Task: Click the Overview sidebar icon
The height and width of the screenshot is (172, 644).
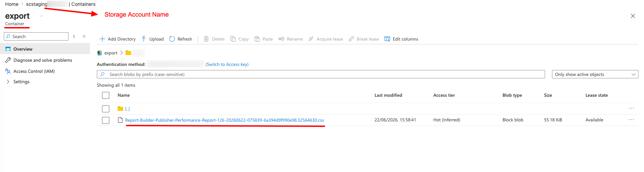Action: (8, 49)
